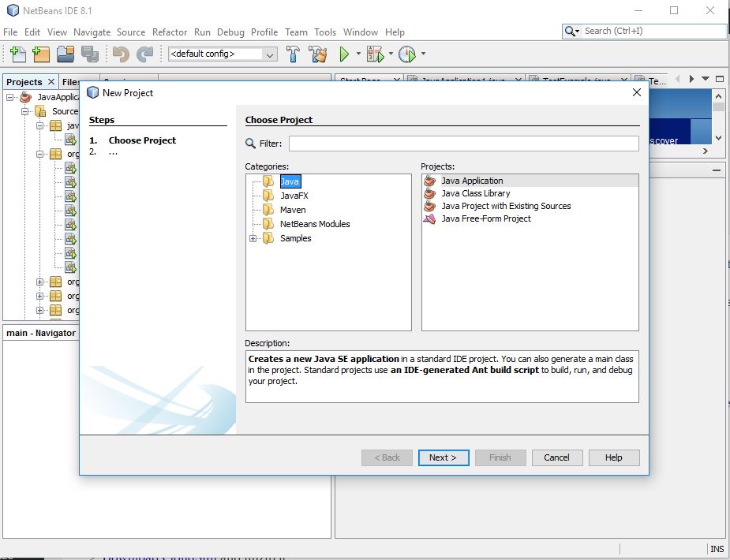Click the Samples category folder icon
Viewport: 730px width, 560px height.
[x=268, y=238]
